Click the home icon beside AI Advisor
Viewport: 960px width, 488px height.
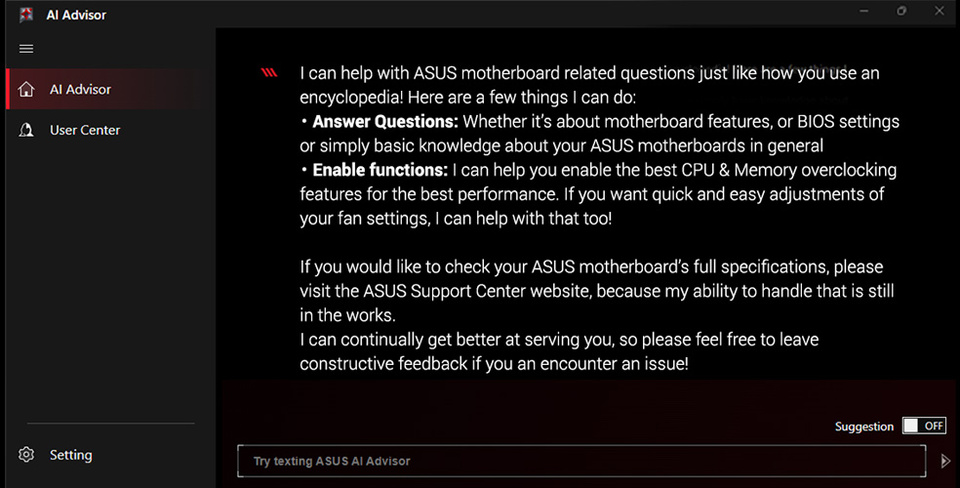(x=27, y=89)
